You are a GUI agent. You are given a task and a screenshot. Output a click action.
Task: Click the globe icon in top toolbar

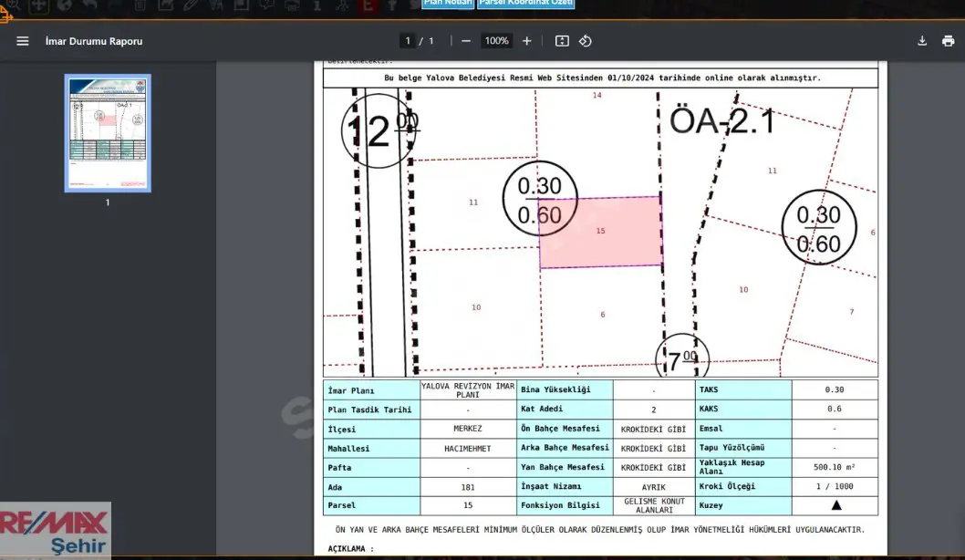tap(64, 5)
